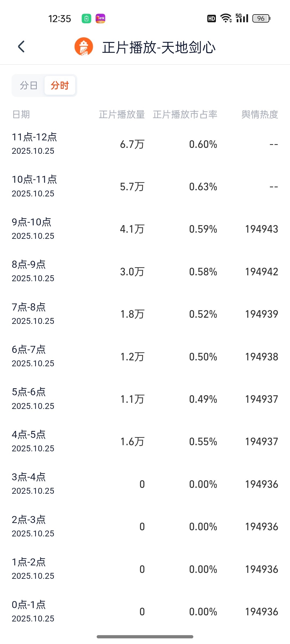
Task: Tap the 舆情热度 column header
Action: 260,115
